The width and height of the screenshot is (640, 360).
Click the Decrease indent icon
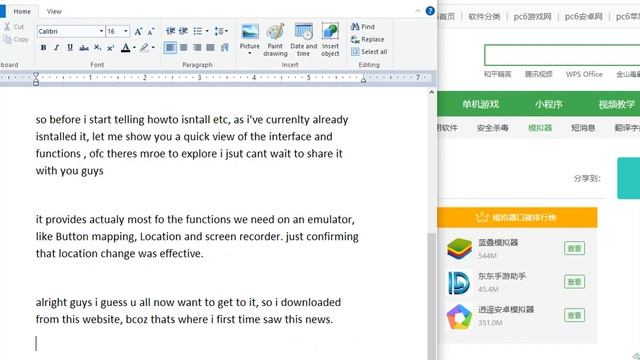point(170,31)
